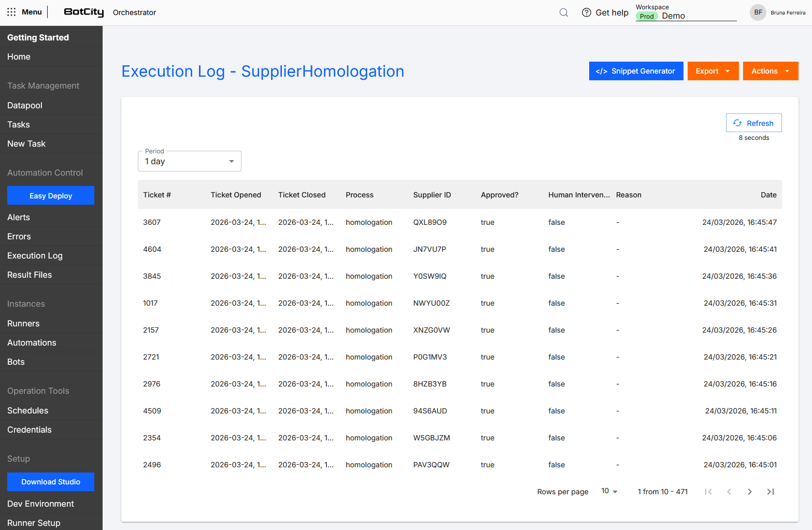Expand the Export dropdown button
The image size is (812, 530).
(x=713, y=71)
